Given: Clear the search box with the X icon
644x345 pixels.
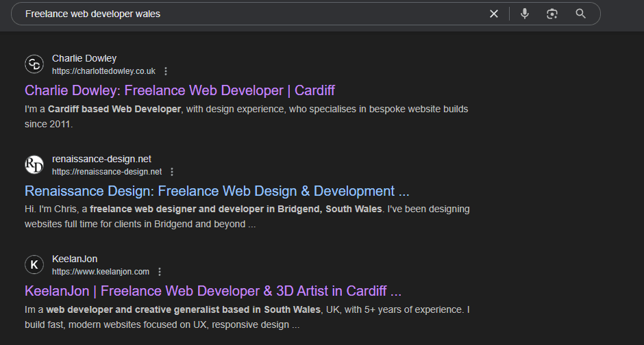Looking at the screenshot, I should [x=494, y=14].
